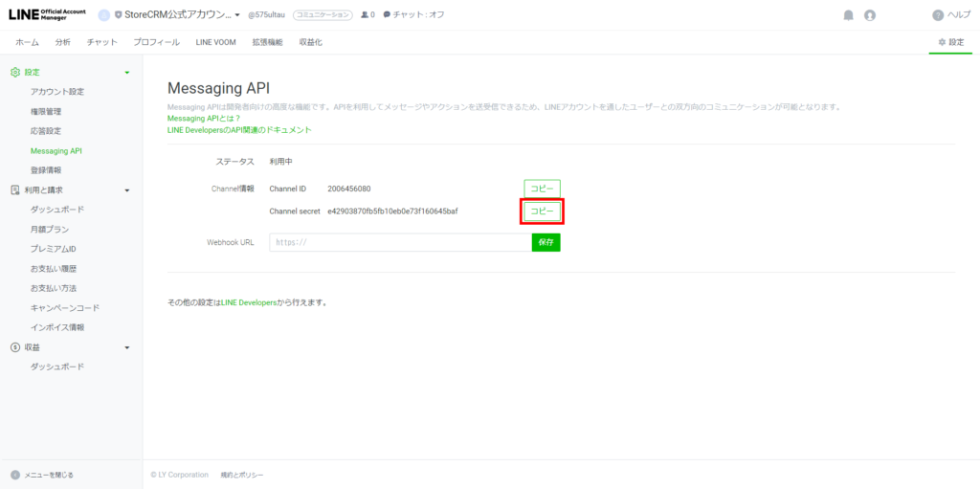Click the help question mark icon
This screenshot has height=489, width=980.
point(938,15)
